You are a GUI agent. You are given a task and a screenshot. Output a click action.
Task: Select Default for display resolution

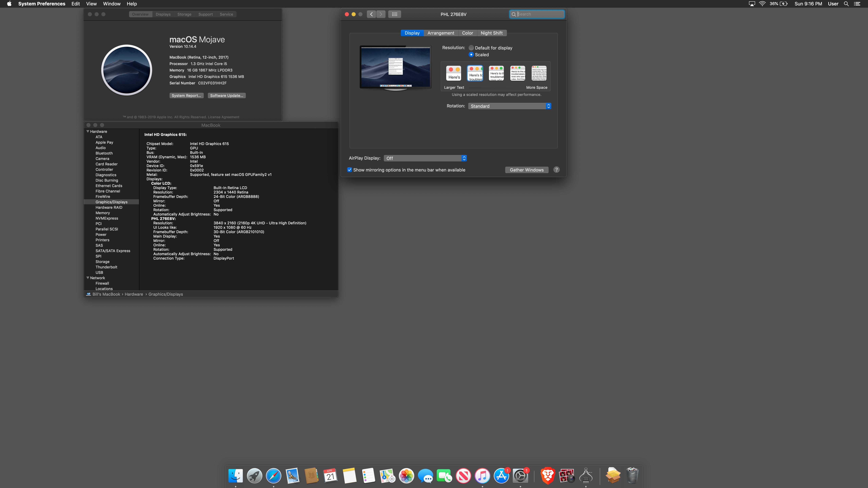point(471,48)
